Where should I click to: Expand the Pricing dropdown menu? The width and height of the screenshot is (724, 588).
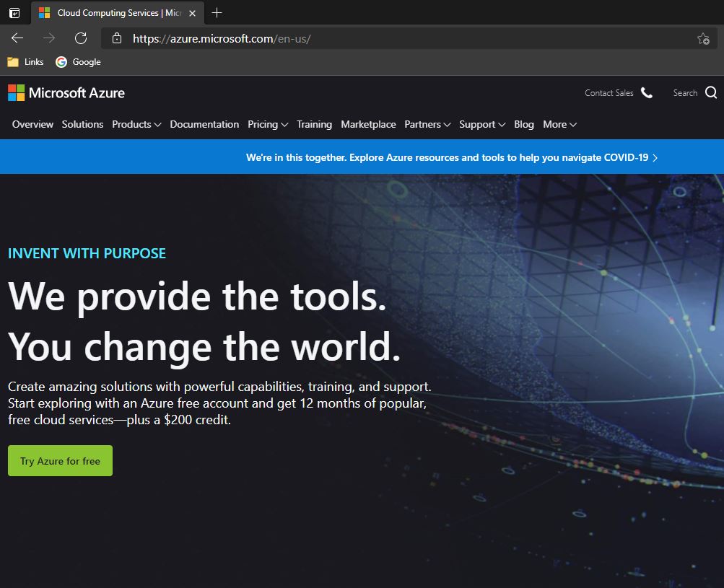tap(268, 124)
